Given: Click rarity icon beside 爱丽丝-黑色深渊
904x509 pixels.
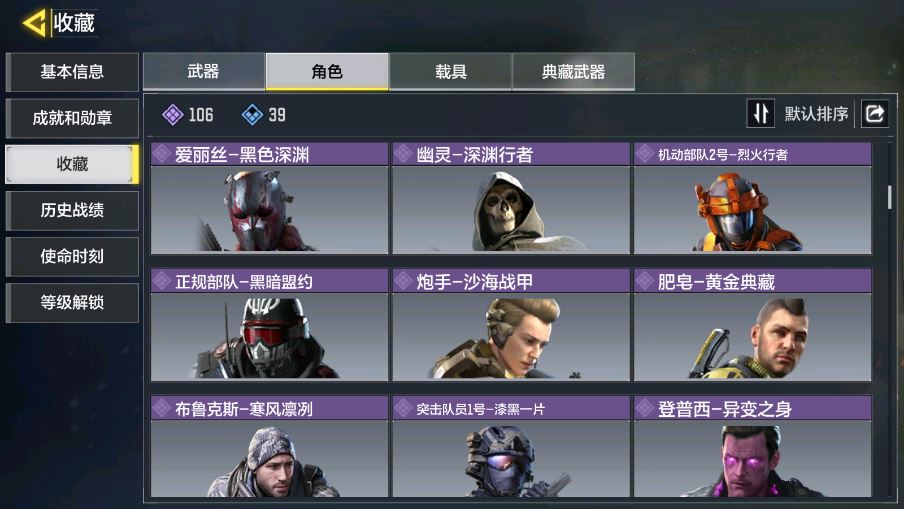Looking at the screenshot, I should pos(161,154).
